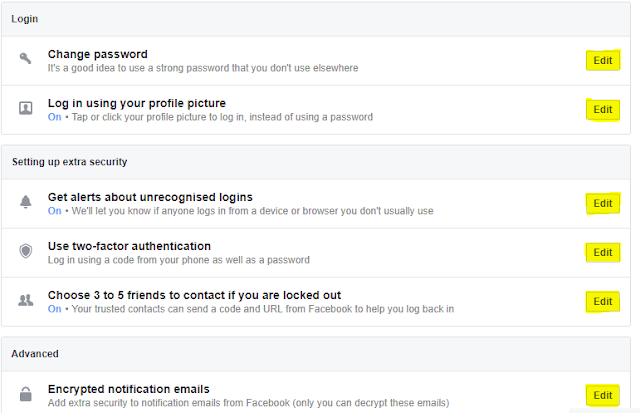640x413 pixels.
Task: Click the padlock icon for encrypted emails
Action: click(x=26, y=394)
